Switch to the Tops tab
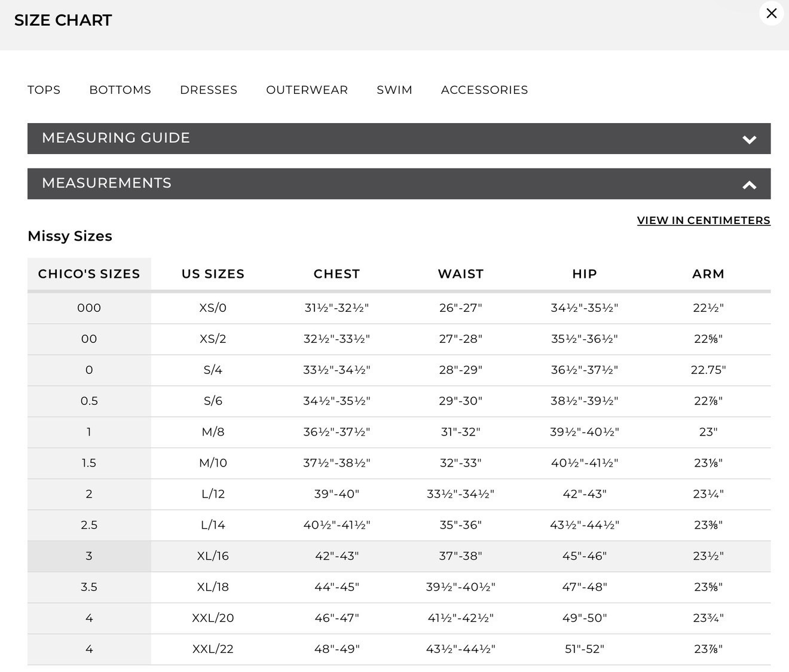The height and width of the screenshot is (672, 789). pos(44,90)
